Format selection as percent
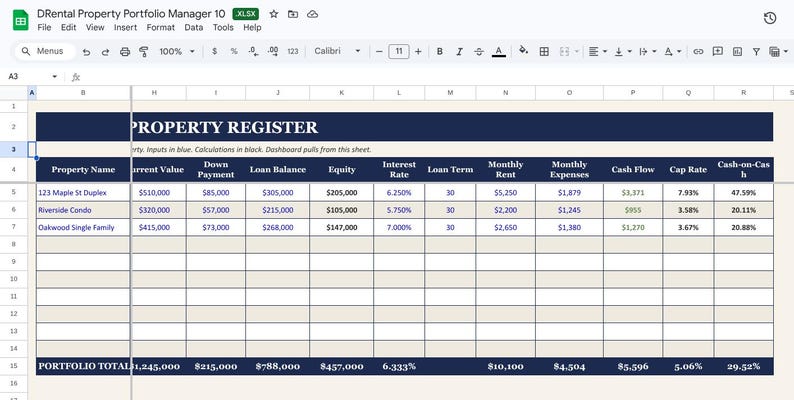 234,51
